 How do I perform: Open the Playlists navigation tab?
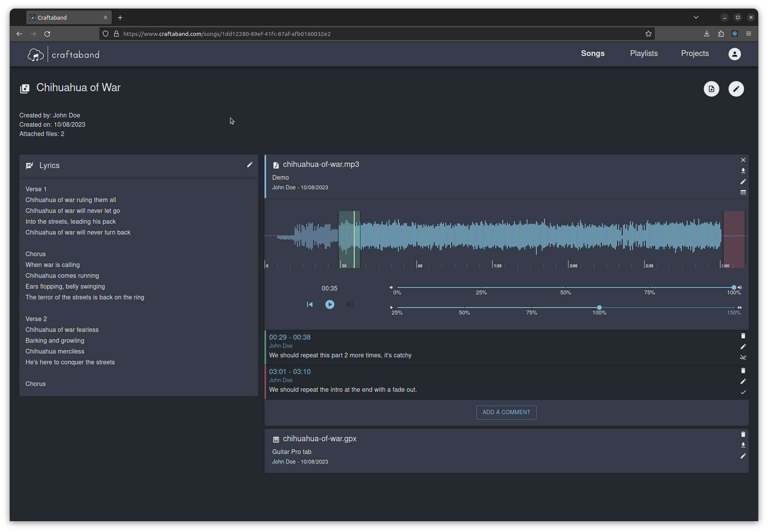click(x=644, y=54)
